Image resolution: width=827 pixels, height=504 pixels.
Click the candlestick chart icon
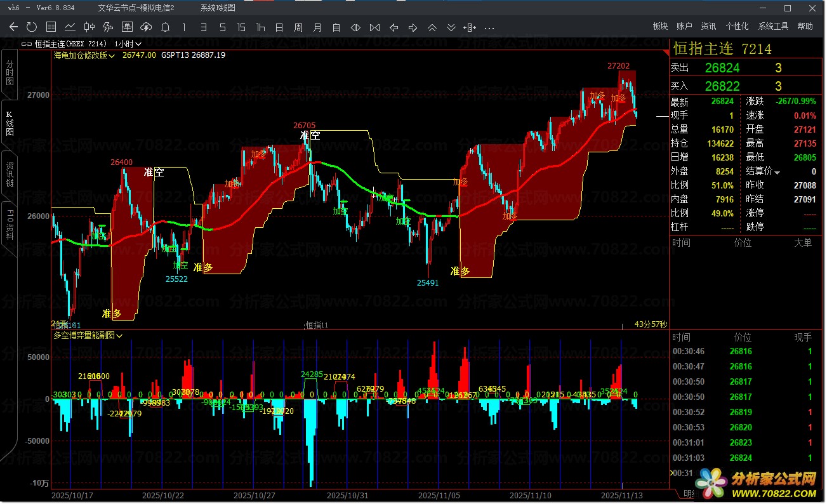[89, 27]
